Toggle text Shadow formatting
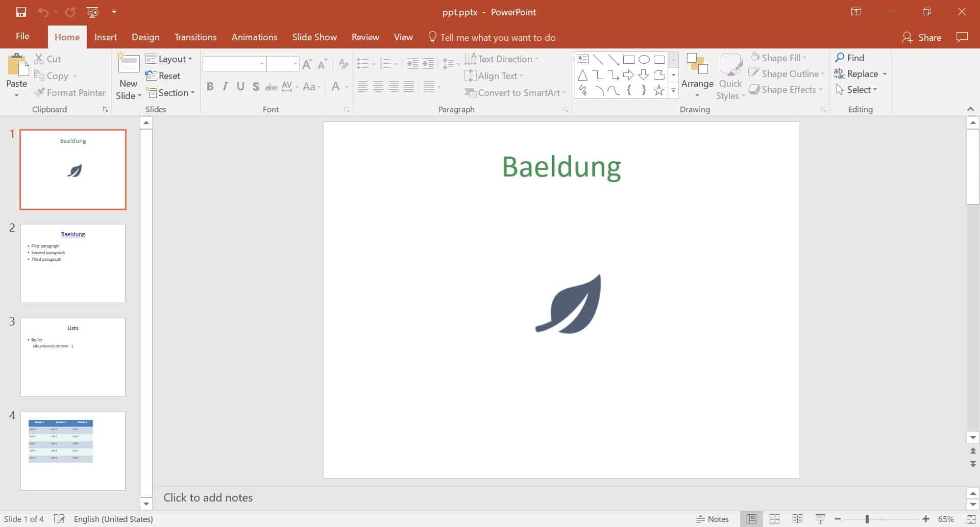 (x=256, y=87)
